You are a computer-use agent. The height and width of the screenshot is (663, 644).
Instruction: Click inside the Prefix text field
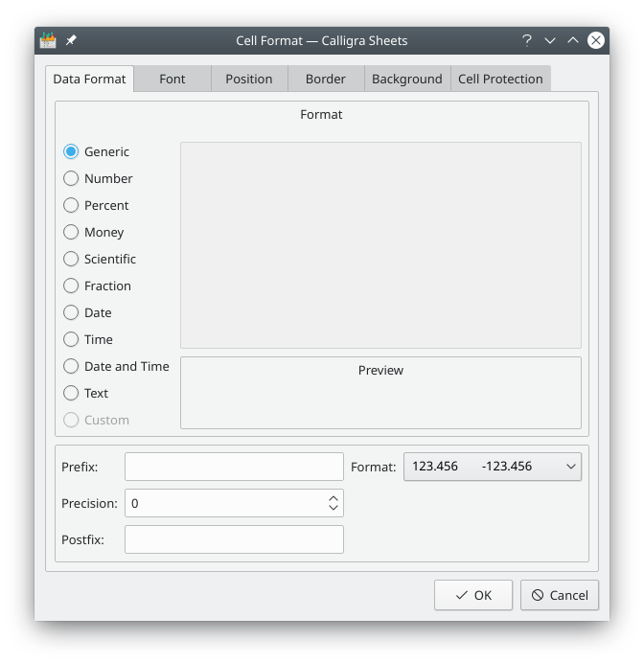coord(234,467)
